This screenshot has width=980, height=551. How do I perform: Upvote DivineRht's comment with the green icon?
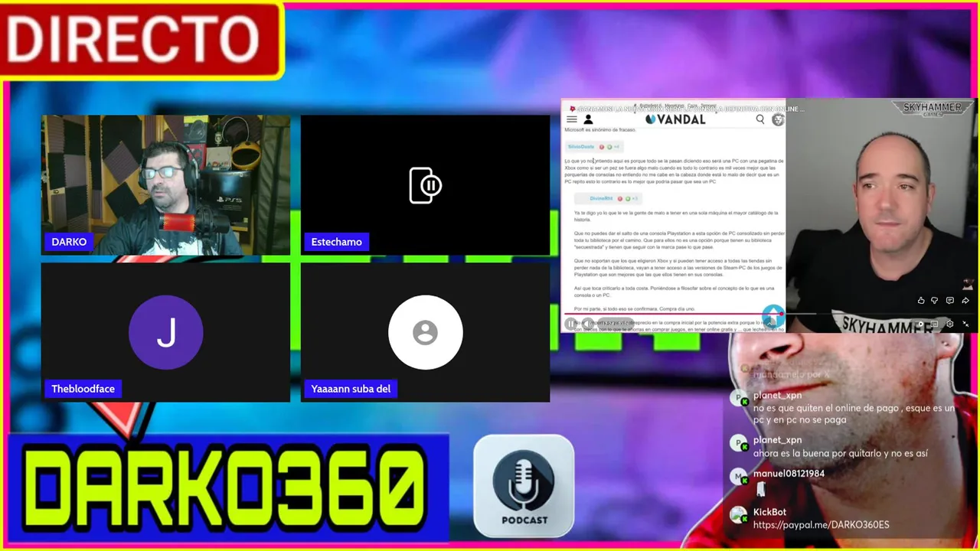(x=628, y=198)
